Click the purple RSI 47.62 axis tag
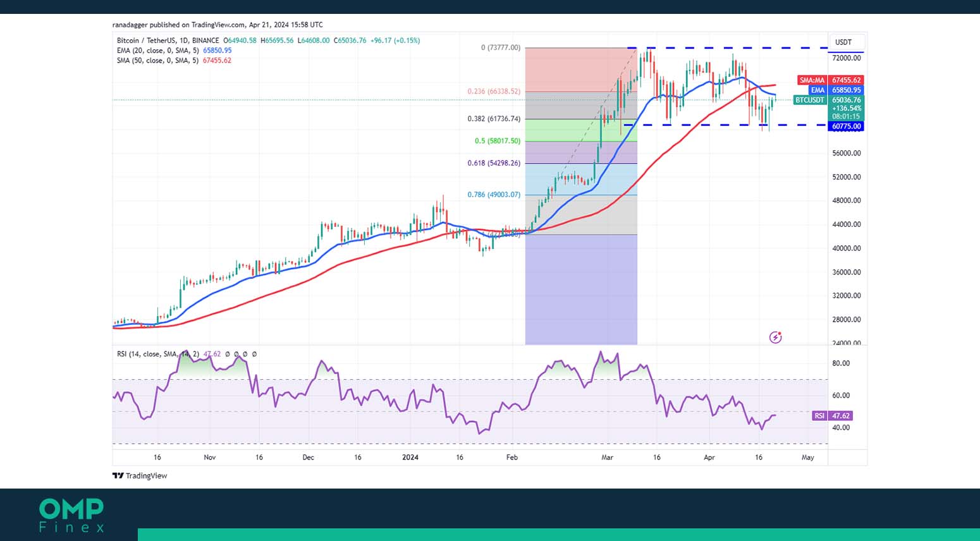 pos(833,416)
